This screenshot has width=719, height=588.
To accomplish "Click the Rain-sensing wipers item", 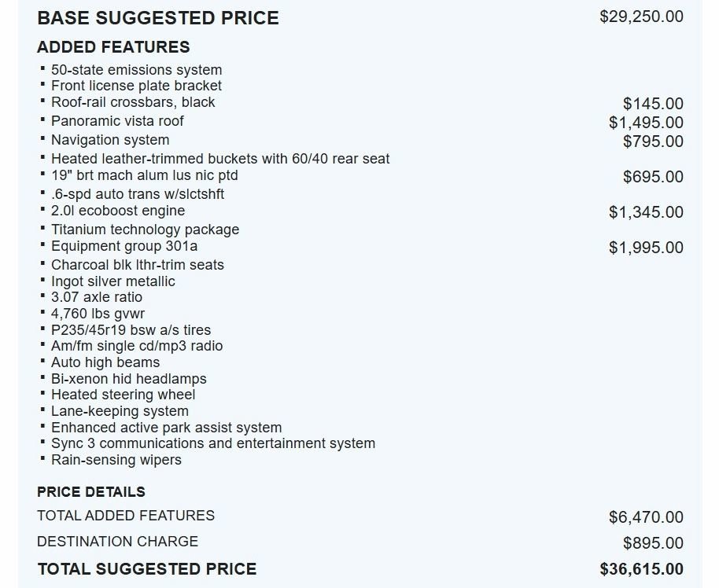I will (116, 460).
